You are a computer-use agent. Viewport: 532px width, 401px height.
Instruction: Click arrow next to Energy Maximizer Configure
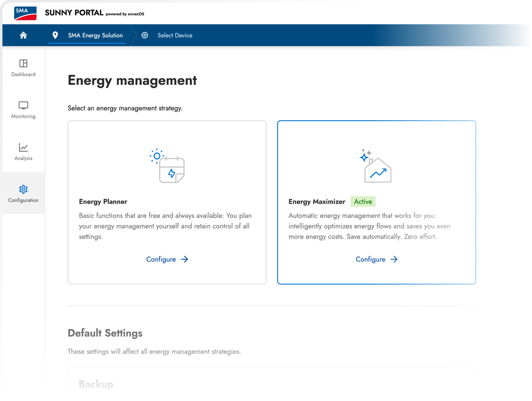394,259
